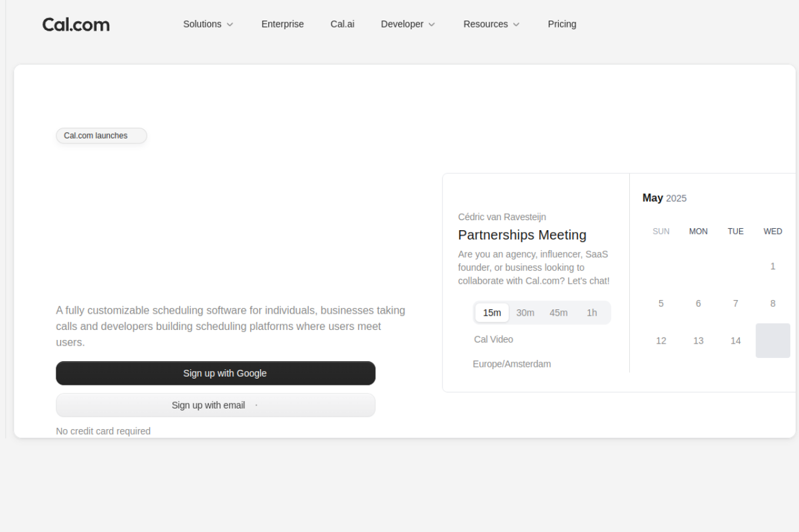Click Sign up with email

tap(216, 405)
